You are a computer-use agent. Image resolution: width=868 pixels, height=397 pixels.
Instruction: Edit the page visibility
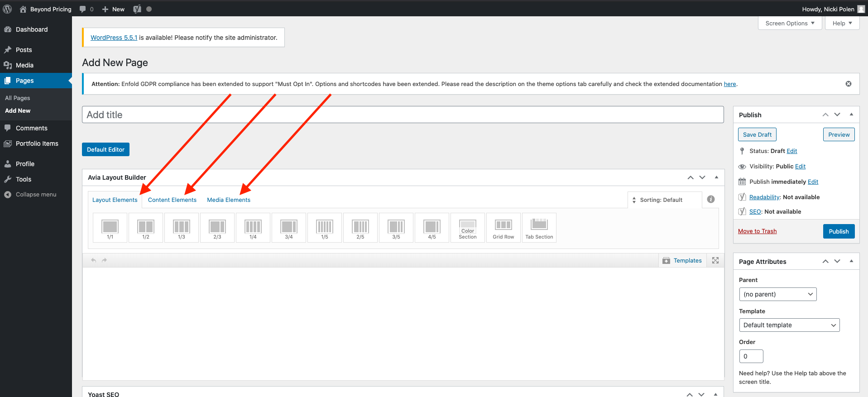(x=800, y=167)
